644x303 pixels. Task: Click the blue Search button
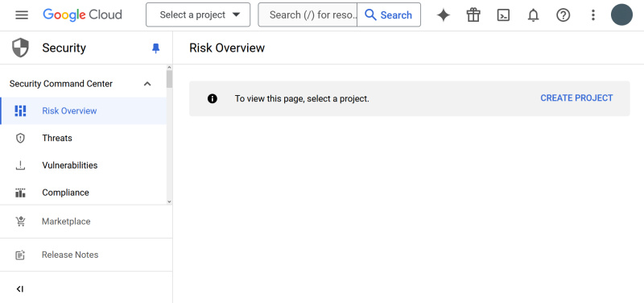(389, 15)
